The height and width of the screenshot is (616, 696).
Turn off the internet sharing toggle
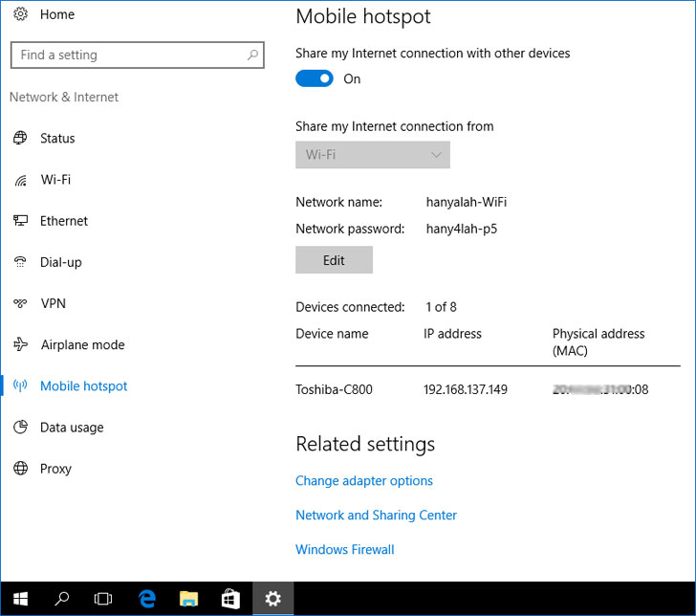click(x=315, y=78)
